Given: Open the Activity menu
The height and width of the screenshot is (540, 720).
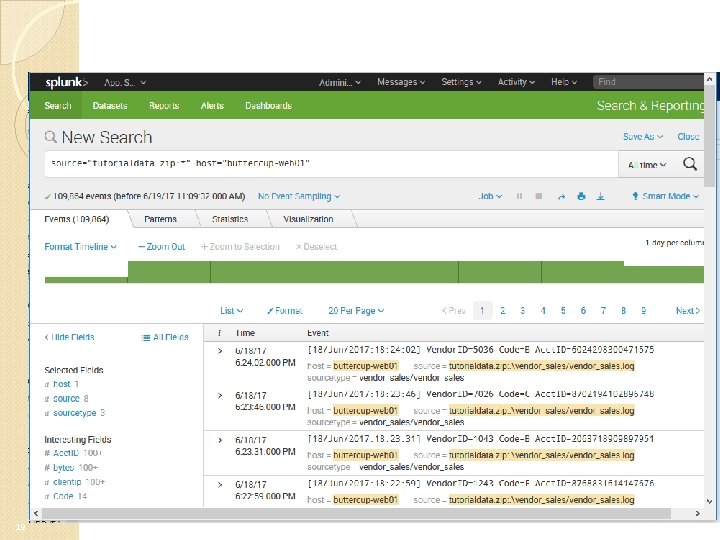Looking at the screenshot, I should pos(516,82).
